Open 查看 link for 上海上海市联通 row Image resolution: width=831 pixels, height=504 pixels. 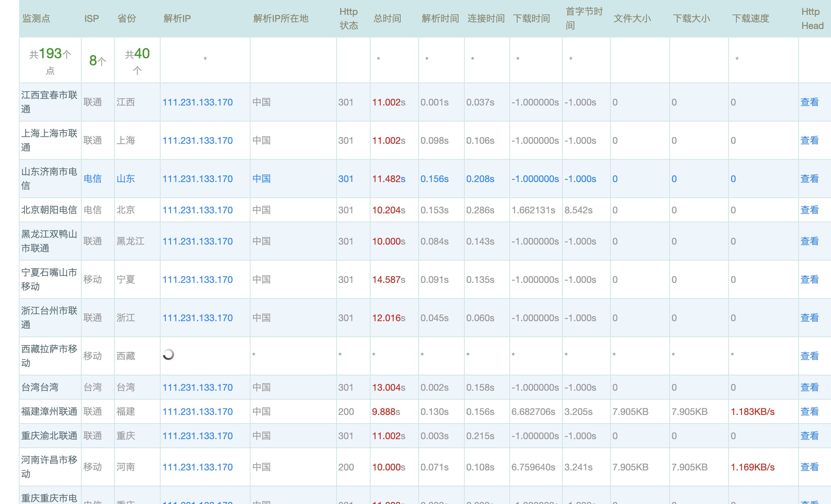point(810,140)
